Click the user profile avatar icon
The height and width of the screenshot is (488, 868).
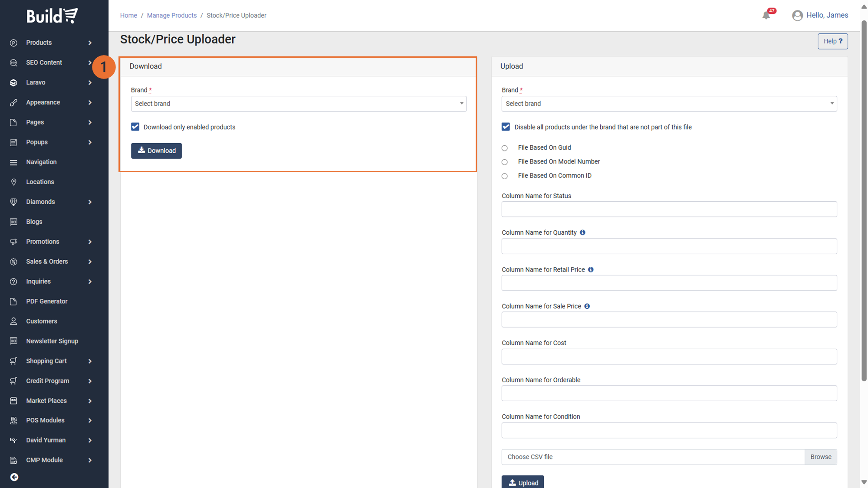pyautogui.click(x=797, y=16)
